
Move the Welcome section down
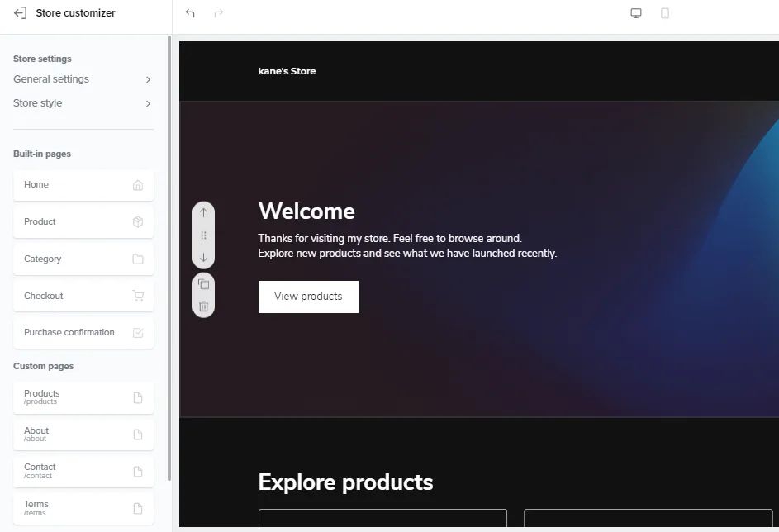pos(204,257)
